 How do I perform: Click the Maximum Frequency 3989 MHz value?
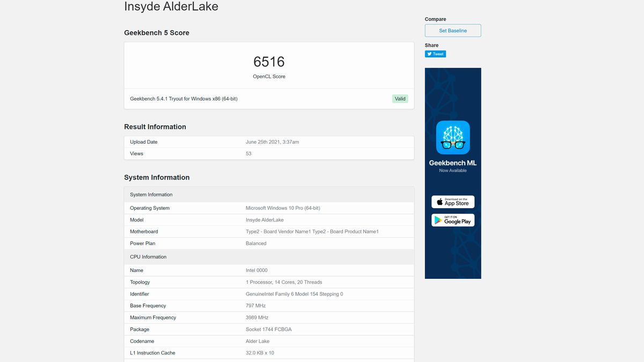coord(257,317)
